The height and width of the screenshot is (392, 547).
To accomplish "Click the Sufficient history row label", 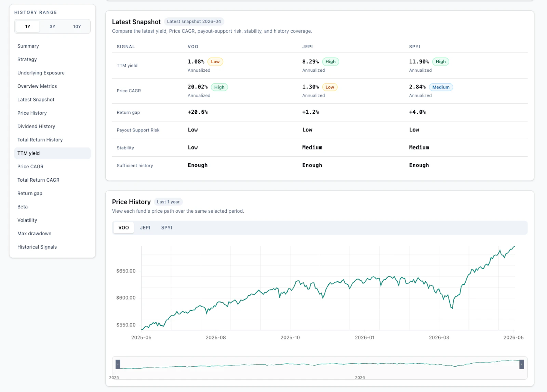I will tap(135, 166).
